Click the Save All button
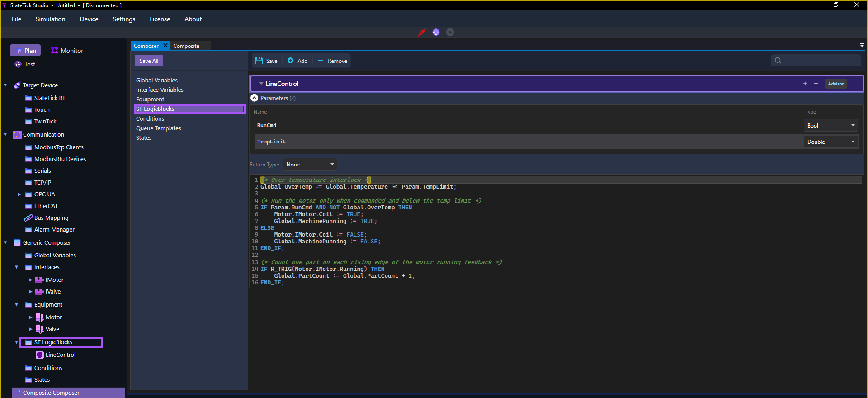 click(149, 61)
